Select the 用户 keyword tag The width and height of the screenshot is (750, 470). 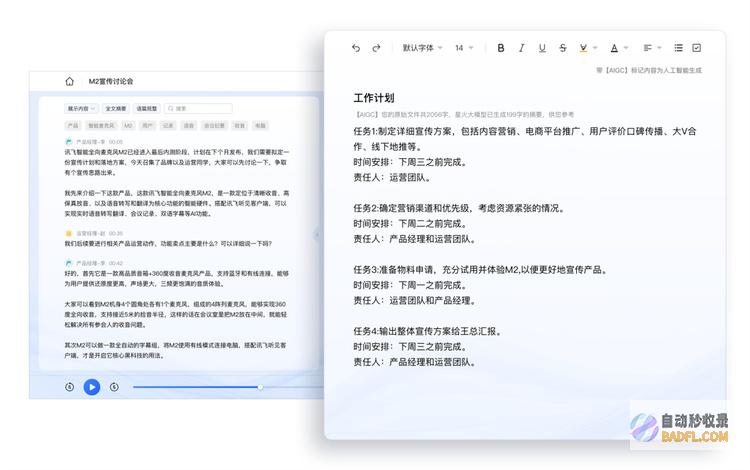[147, 126]
